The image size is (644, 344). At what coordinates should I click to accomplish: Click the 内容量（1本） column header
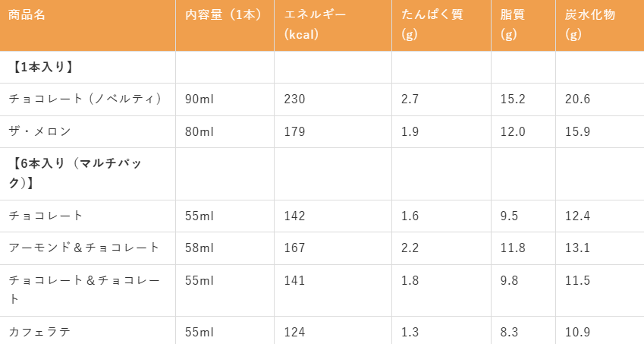coord(224,14)
